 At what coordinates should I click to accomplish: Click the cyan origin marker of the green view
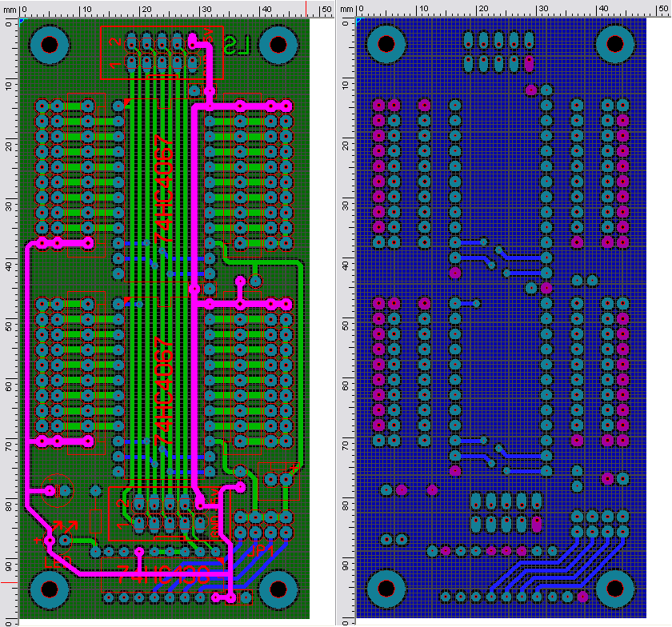(x=22, y=21)
